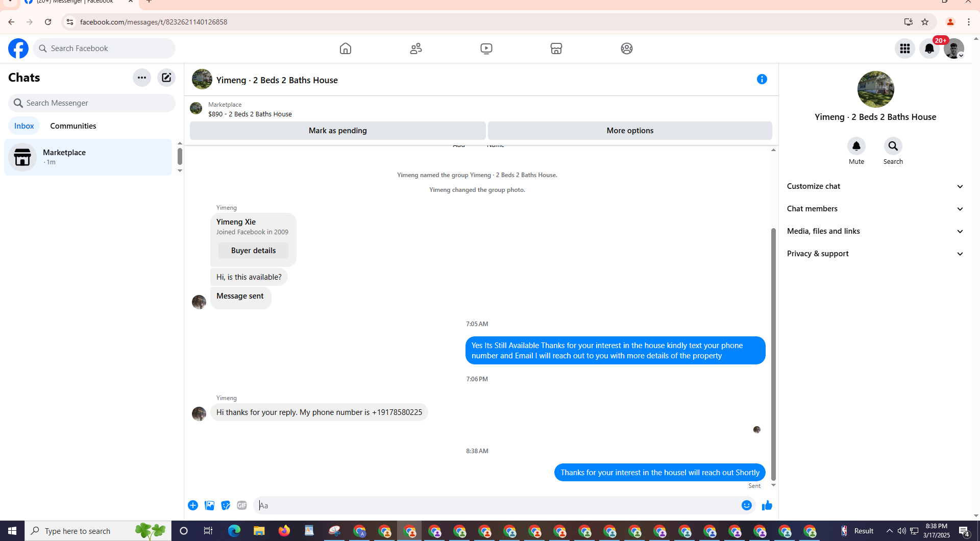Open the Facebook menu grid icon

click(x=905, y=48)
